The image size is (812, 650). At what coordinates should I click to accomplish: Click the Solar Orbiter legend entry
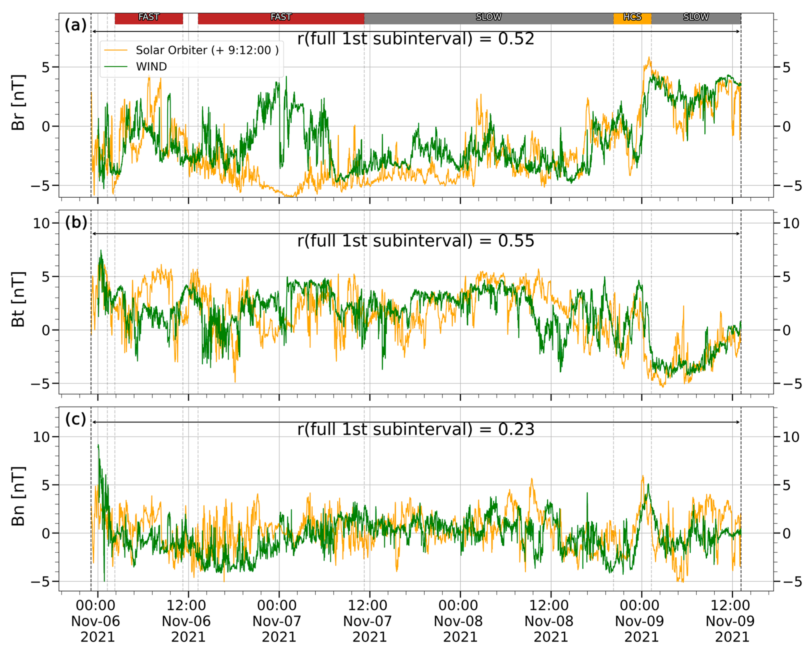[x=207, y=50]
